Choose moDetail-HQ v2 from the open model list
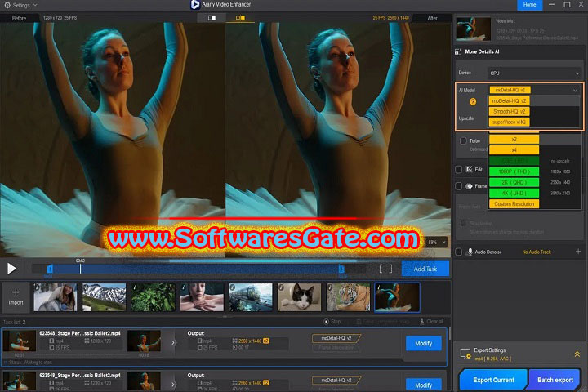This screenshot has width=588, height=392. click(x=510, y=101)
